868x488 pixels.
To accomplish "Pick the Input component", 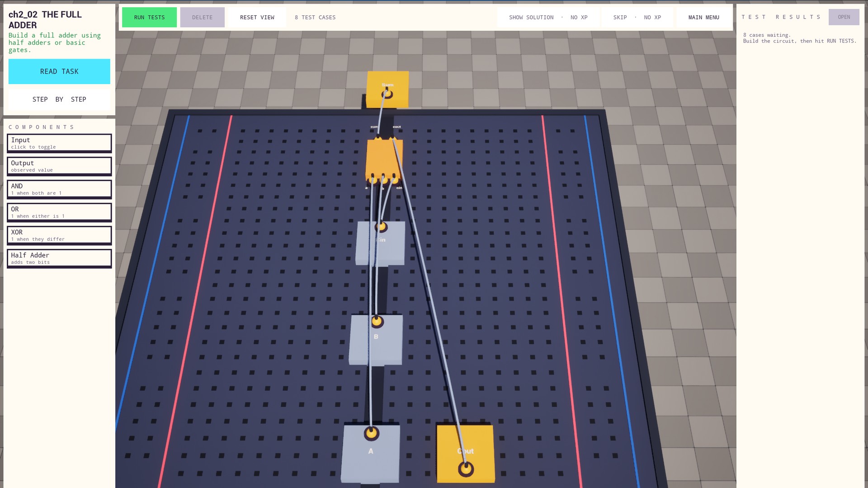I will (x=59, y=143).
